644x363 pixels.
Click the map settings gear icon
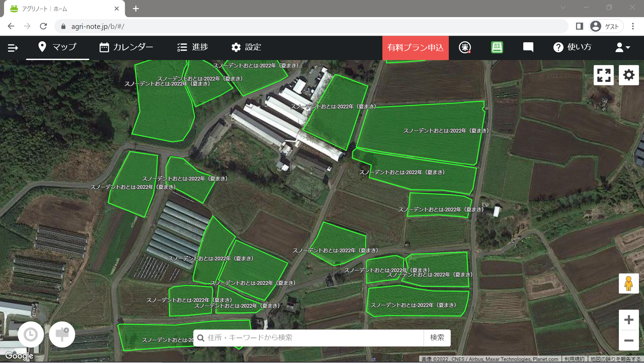click(629, 75)
